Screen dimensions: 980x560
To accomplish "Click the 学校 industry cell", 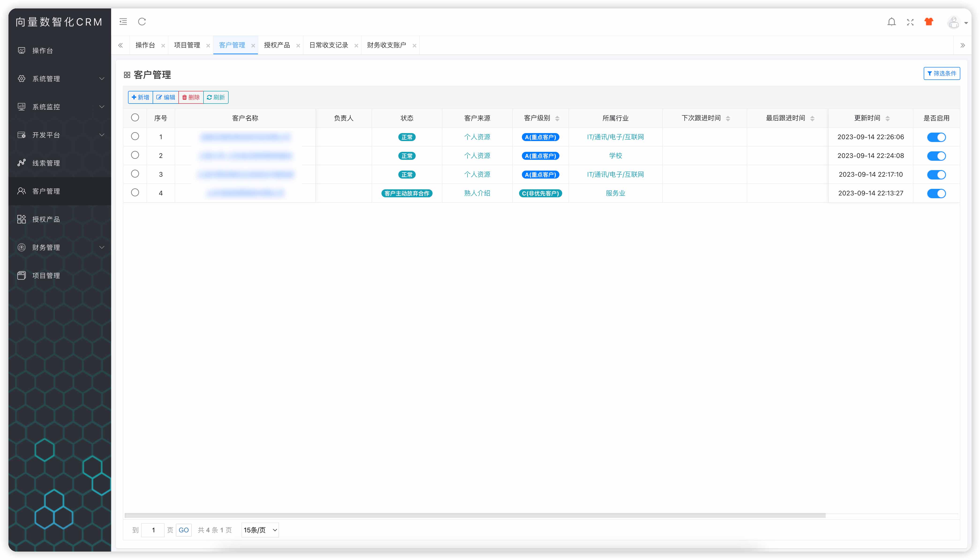I will [x=615, y=156].
